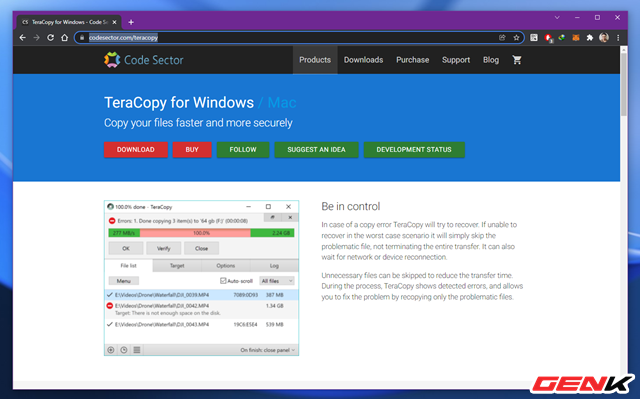This screenshot has width=640, height=399.
Task: Open the browser home page icon
Action: (64, 38)
